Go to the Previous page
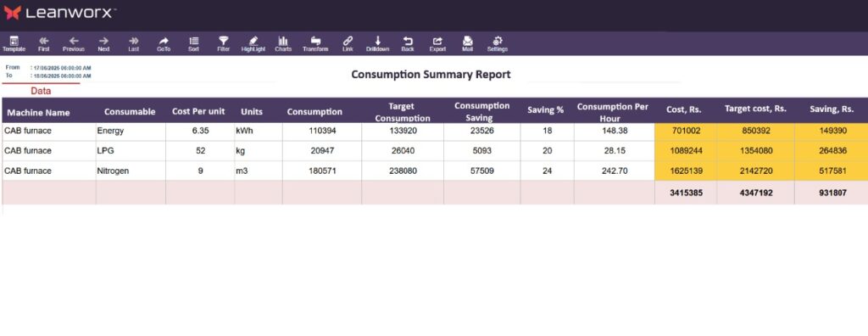Image resolution: width=868 pixels, height=336 pixels. pos(74,44)
